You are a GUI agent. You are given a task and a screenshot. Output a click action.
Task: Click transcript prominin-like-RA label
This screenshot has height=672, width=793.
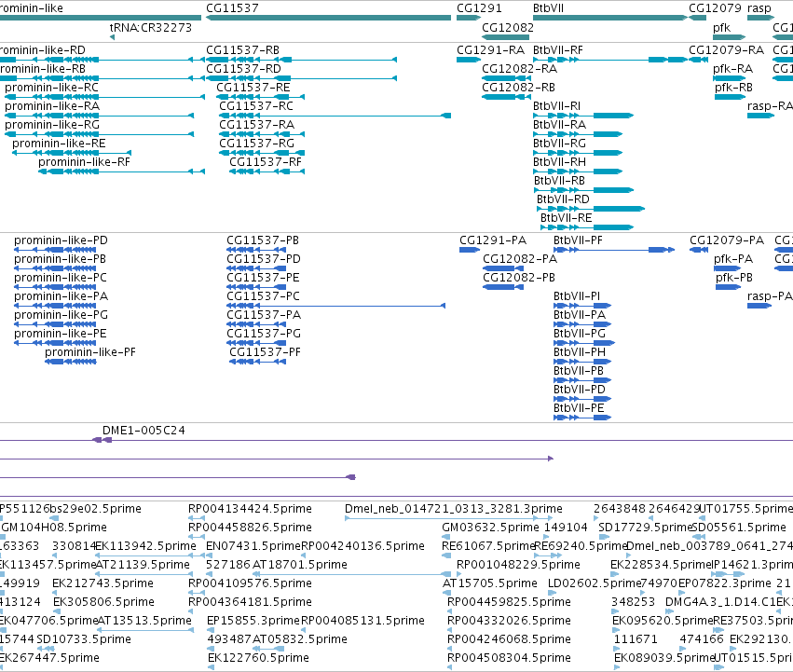(52, 106)
